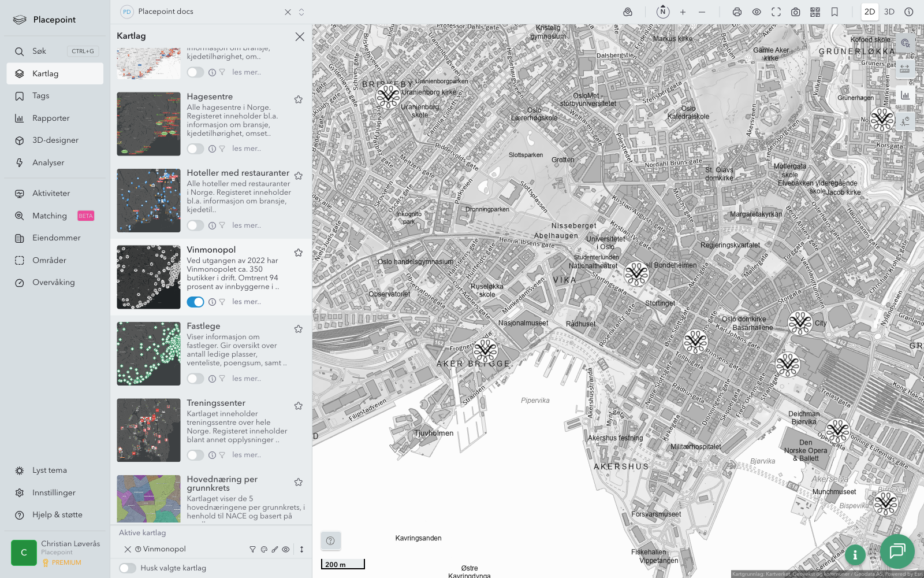The image size is (924, 578).
Task: Toggle Husk valgte kartlag switch
Action: (128, 568)
